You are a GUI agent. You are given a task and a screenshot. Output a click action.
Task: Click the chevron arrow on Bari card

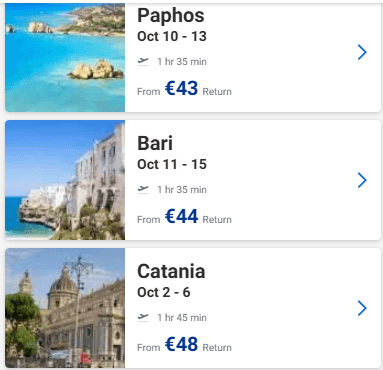(x=362, y=180)
